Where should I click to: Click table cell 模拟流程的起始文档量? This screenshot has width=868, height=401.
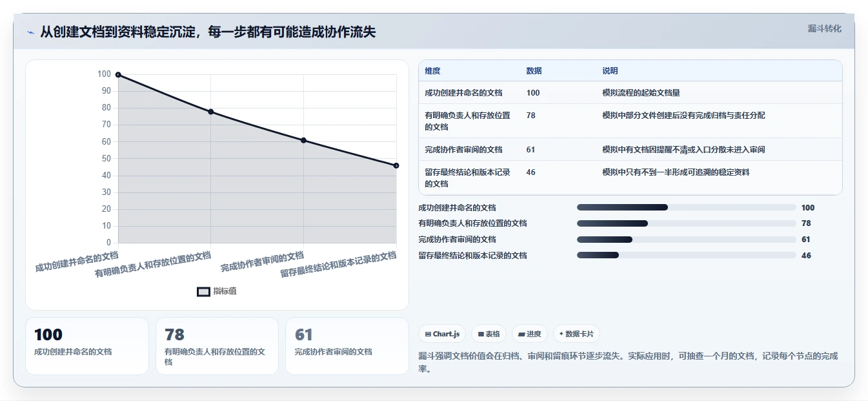[641, 93]
